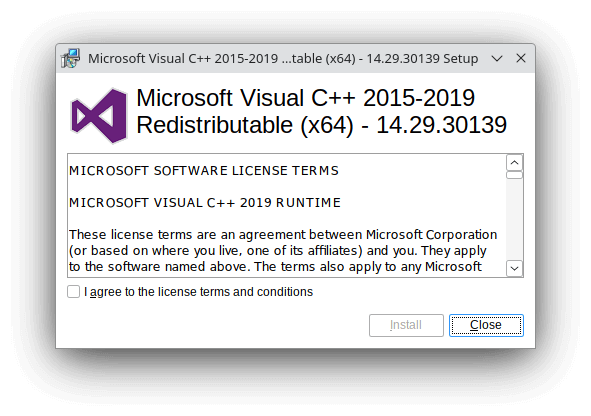
Task: Click the license scrollbar thumb
Action: coord(514,175)
